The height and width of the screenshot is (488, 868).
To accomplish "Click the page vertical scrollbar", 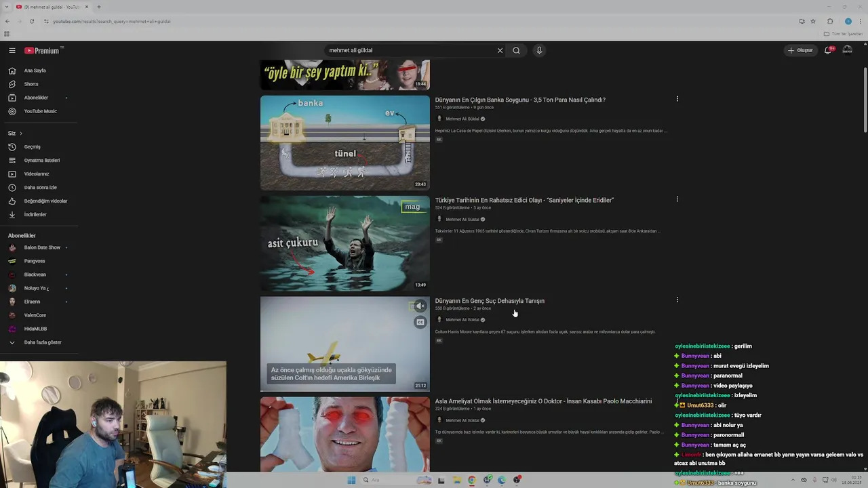I will [865, 101].
